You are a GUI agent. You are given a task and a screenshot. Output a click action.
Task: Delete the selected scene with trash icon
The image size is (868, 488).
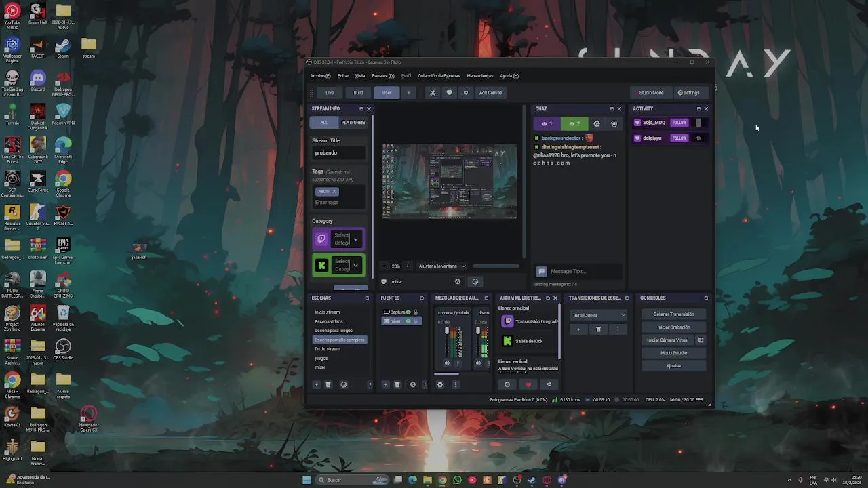tap(328, 385)
